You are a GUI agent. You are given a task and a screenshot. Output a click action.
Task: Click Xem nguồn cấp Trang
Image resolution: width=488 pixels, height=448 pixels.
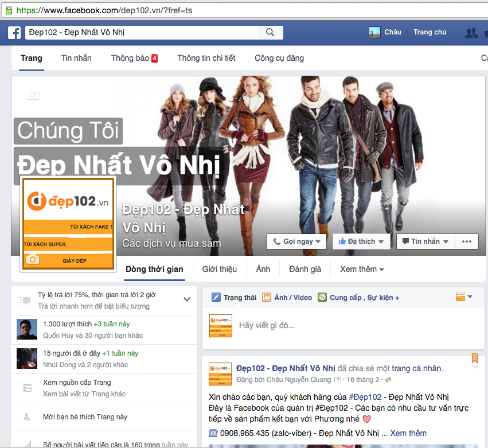77,382
